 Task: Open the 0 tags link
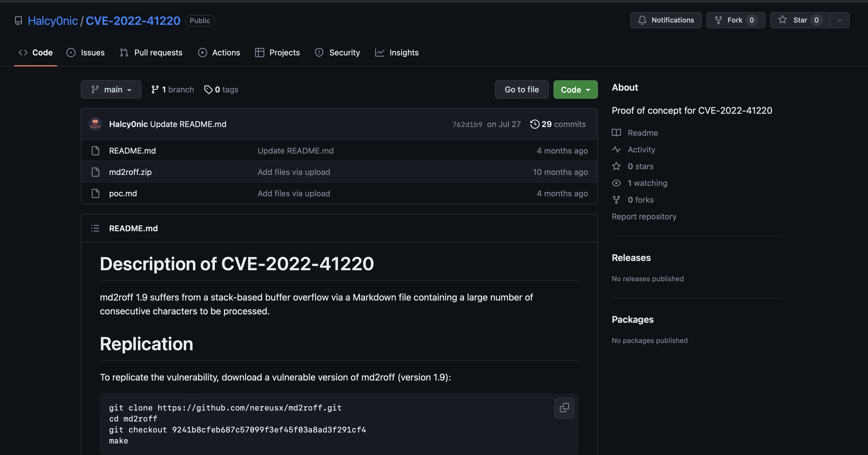tap(221, 90)
